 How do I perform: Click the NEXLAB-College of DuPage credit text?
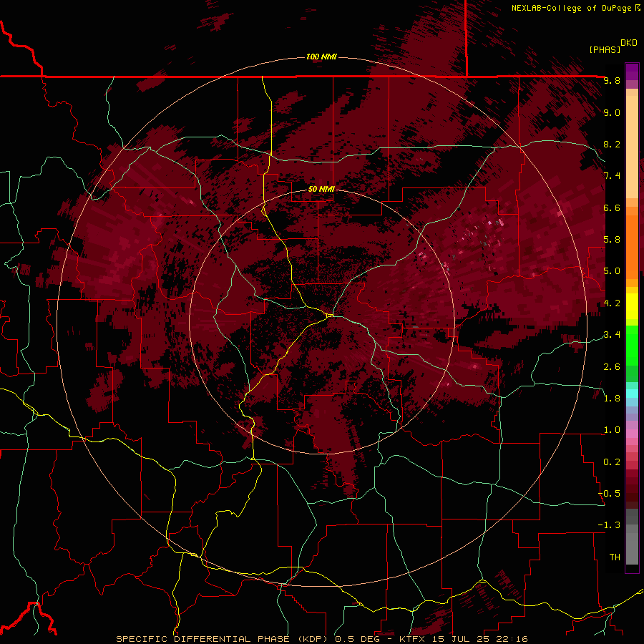[572, 8]
